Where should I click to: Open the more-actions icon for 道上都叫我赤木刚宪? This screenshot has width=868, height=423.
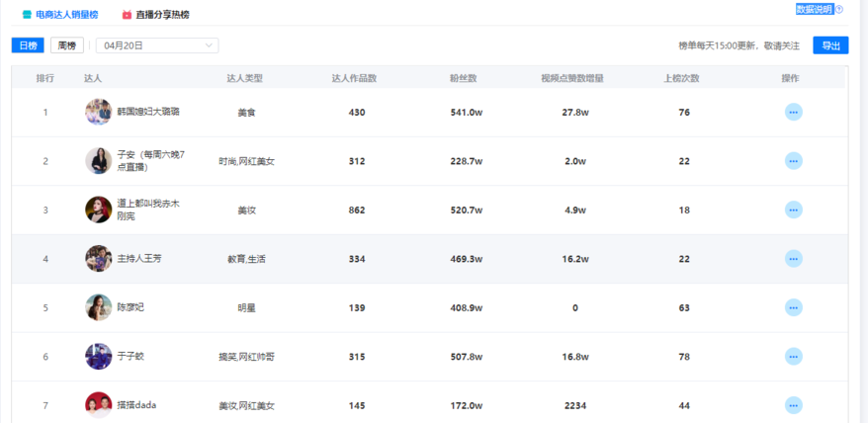(x=793, y=210)
